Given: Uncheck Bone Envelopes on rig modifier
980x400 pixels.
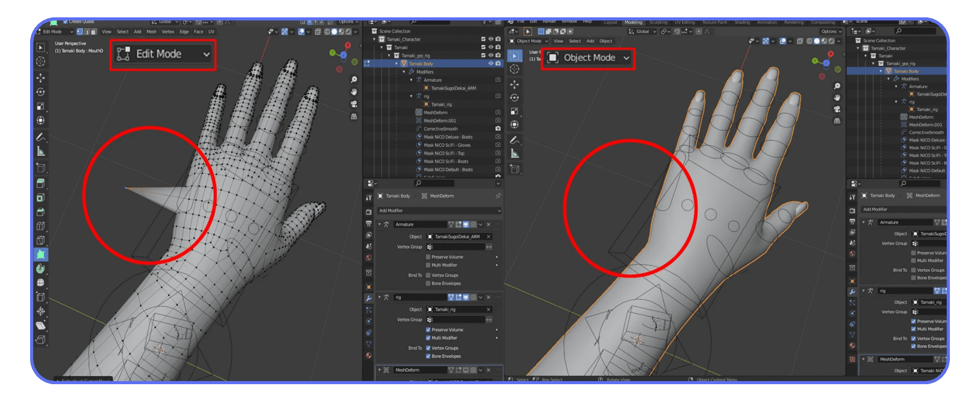Looking at the screenshot, I should point(428,356).
